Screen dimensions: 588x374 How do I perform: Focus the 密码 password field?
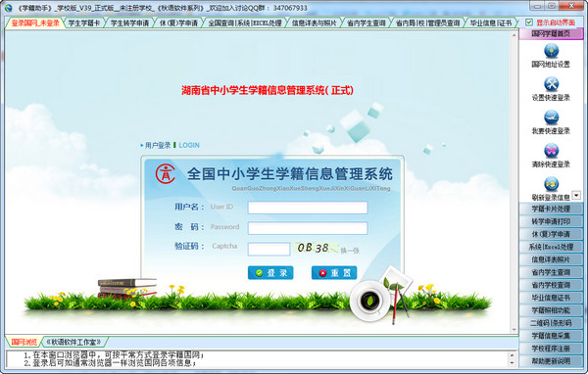click(x=308, y=228)
